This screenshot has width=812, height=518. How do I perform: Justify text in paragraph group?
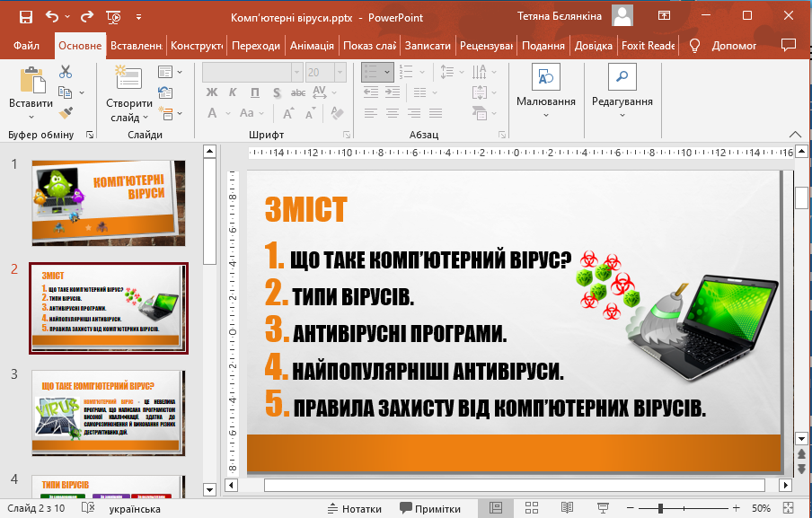click(x=436, y=113)
